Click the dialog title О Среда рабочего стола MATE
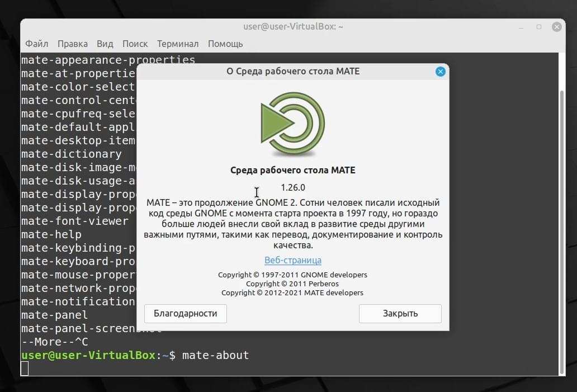 pyautogui.click(x=293, y=72)
